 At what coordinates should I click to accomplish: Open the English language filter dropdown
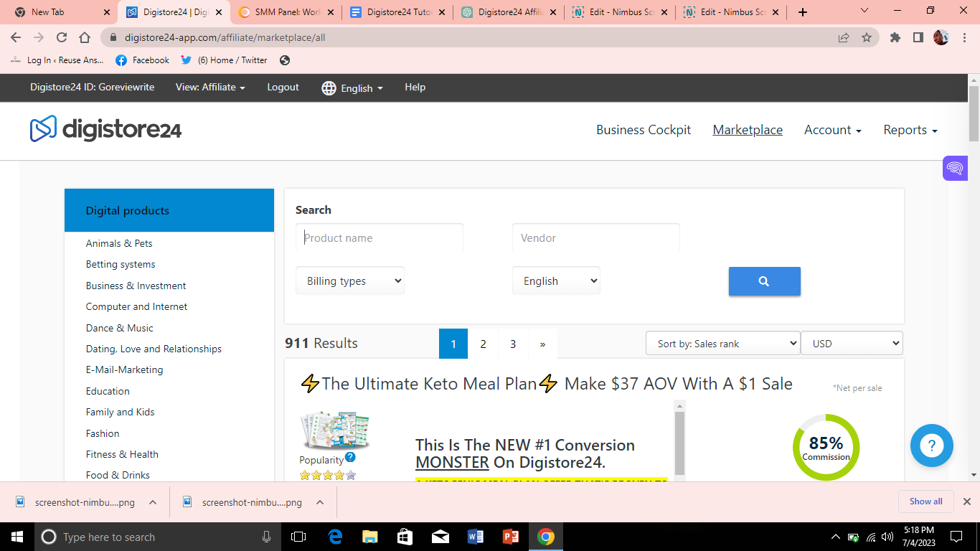click(x=556, y=281)
